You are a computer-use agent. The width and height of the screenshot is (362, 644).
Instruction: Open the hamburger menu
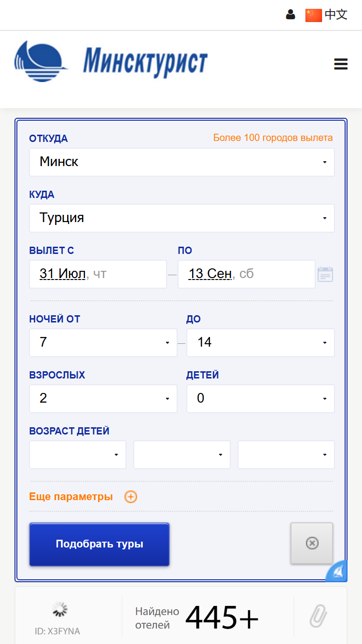(341, 64)
